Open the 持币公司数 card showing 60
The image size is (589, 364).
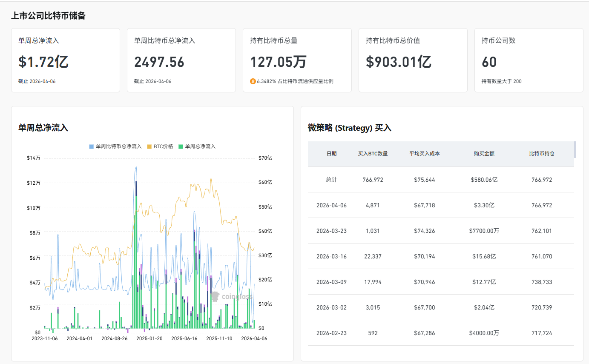click(529, 60)
